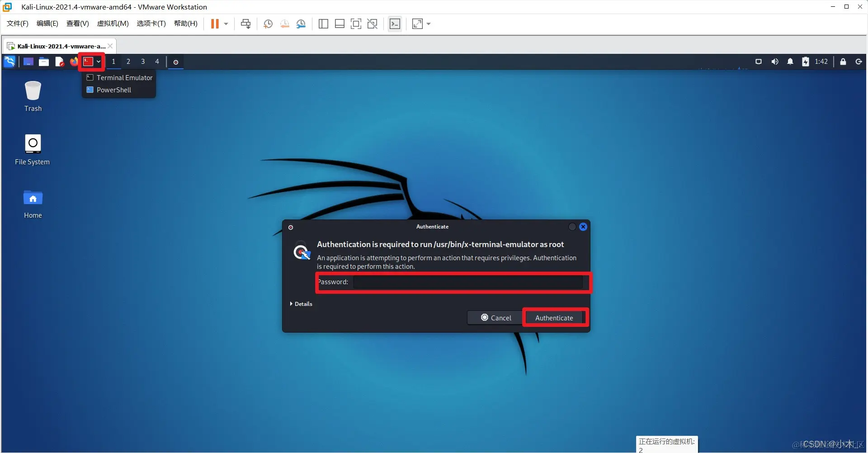Click the stretch guest display icon
The height and width of the screenshot is (453, 868).
pos(418,24)
